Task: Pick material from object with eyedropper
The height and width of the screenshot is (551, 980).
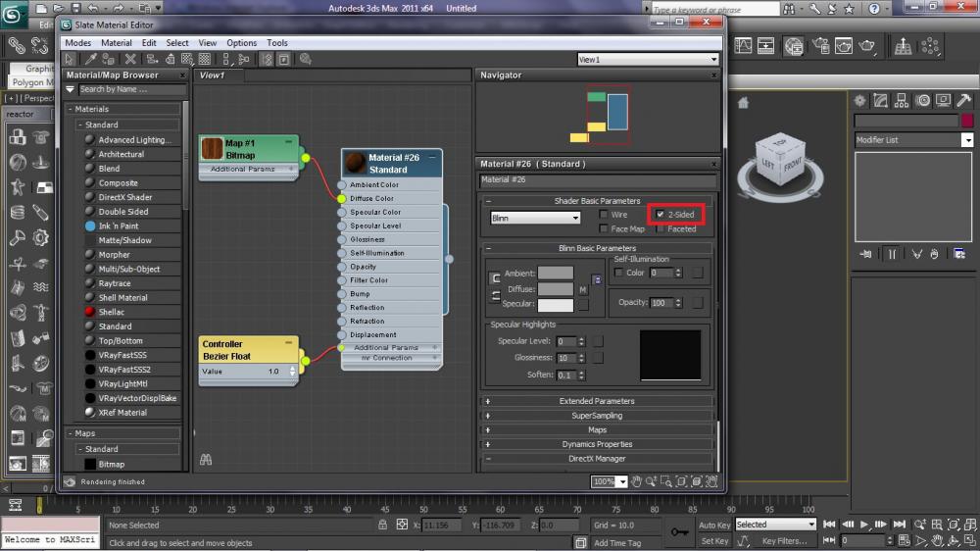Action: [x=90, y=60]
